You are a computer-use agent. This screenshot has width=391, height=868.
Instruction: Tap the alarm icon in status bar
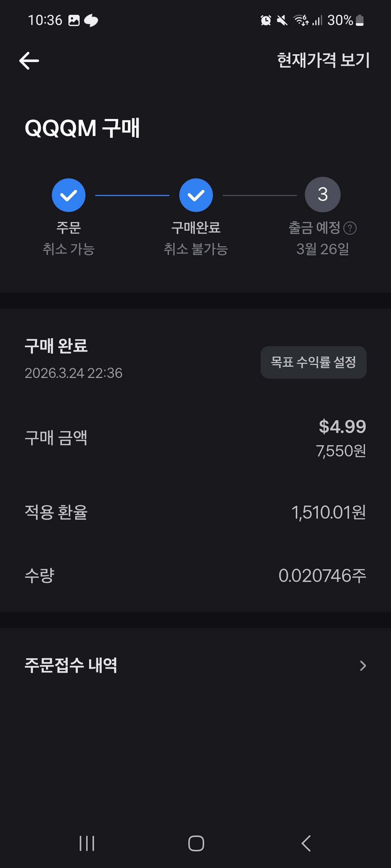point(266,20)
